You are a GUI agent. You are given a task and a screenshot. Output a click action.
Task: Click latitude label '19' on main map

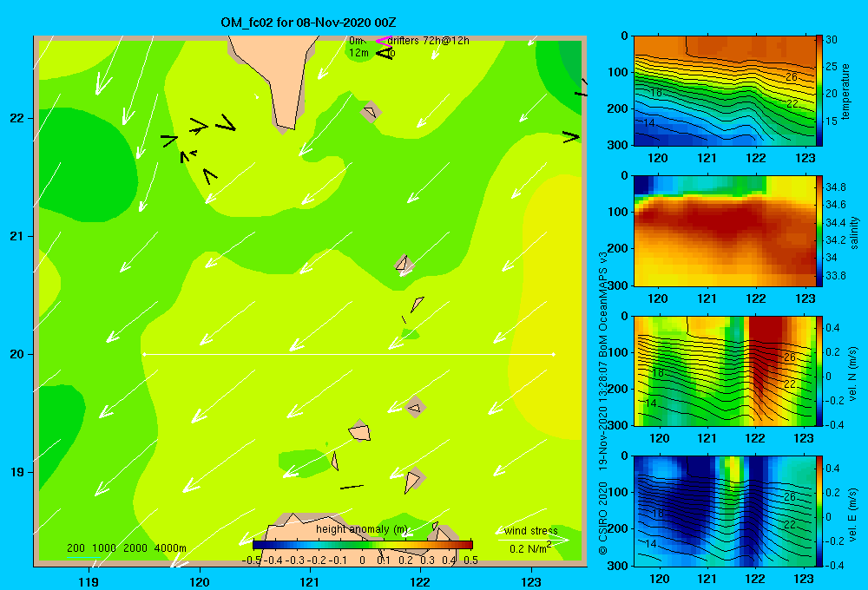point(16,472)
